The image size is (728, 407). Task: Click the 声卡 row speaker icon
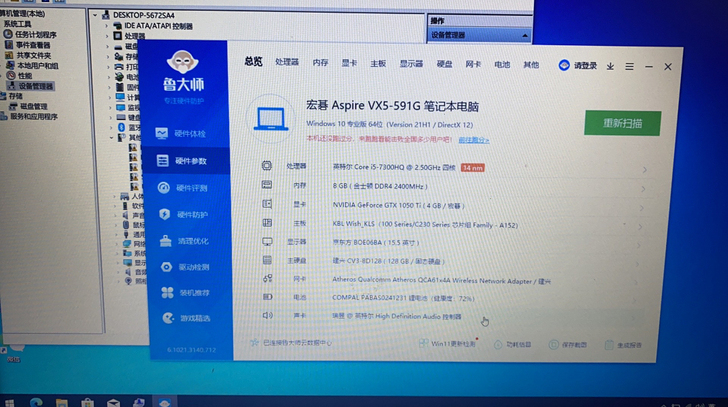(x=267, y=315)
